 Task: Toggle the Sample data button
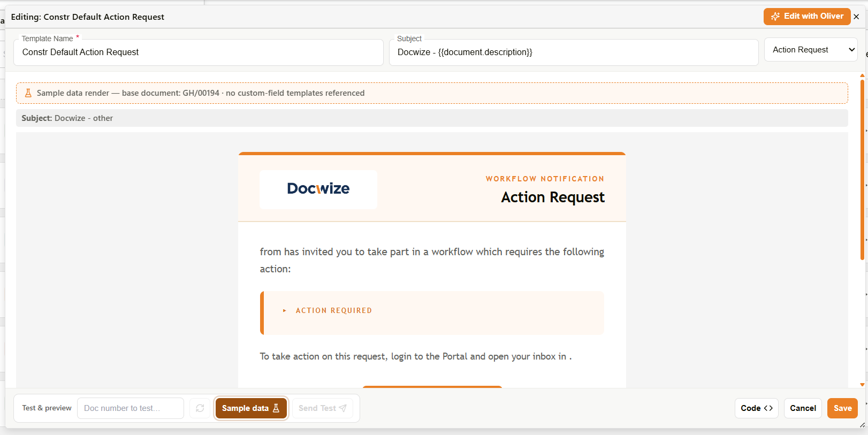coord(251,408)
